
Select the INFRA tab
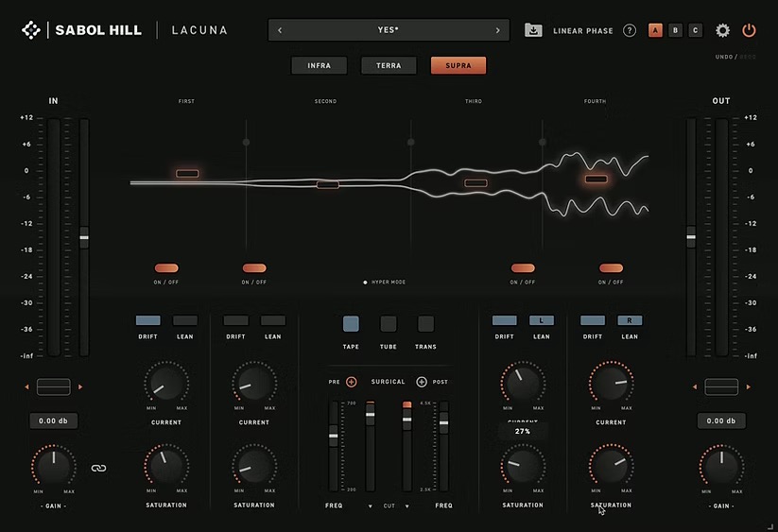[x=319, y=65]
